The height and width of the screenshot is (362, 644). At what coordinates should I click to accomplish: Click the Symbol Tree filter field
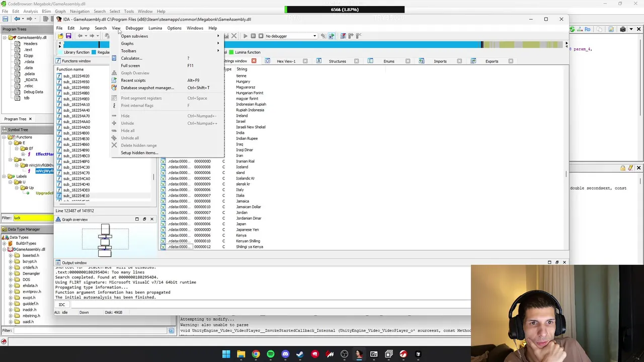click(x=33, y=218)
